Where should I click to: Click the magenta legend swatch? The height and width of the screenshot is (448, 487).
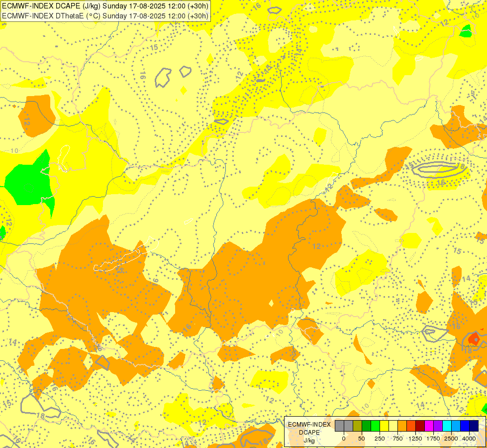429,426
